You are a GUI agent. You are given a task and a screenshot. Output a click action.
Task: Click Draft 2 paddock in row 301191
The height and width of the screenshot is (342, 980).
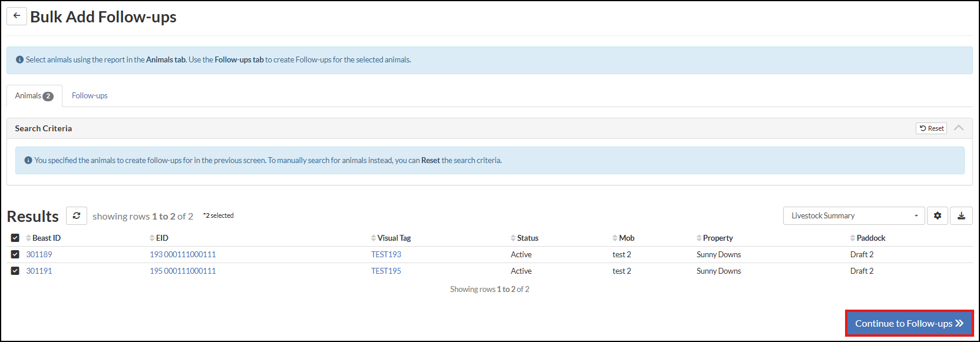862,271
